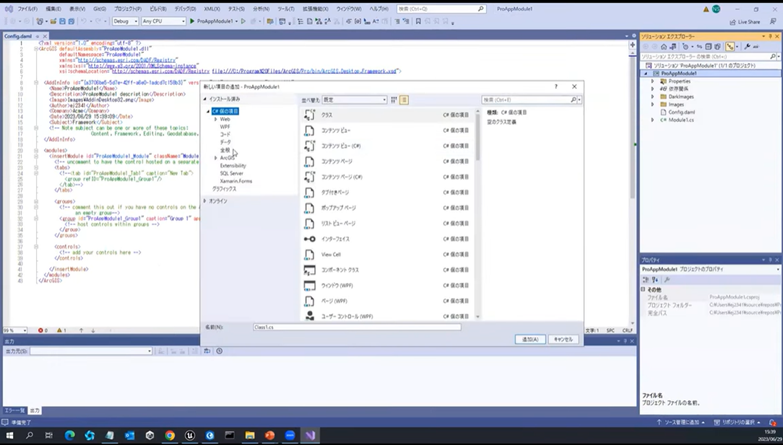Image resolution: width=783 pixels, height=445 pixels.
Task: Switch dialog to list view mode
Action: click(404, 100)
